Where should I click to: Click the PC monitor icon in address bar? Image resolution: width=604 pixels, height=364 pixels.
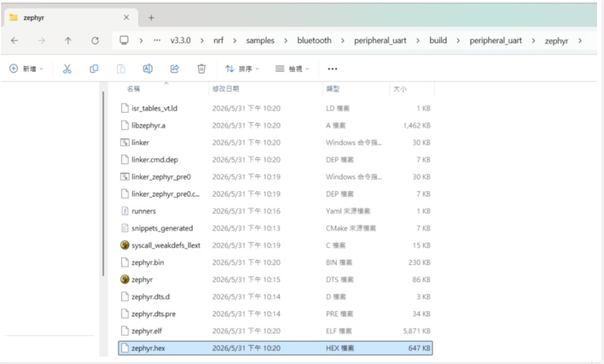[x=124, y=41]
